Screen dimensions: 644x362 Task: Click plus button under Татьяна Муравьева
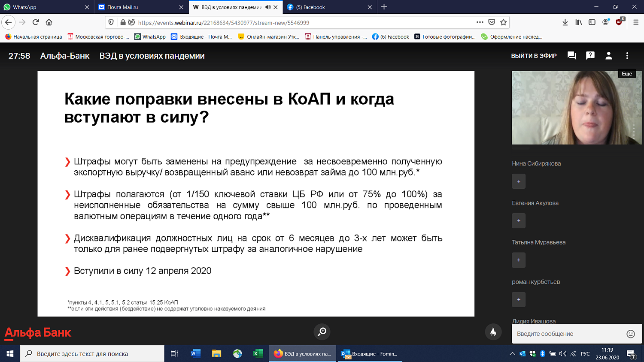pyautogui.click(x=519, y=260)
